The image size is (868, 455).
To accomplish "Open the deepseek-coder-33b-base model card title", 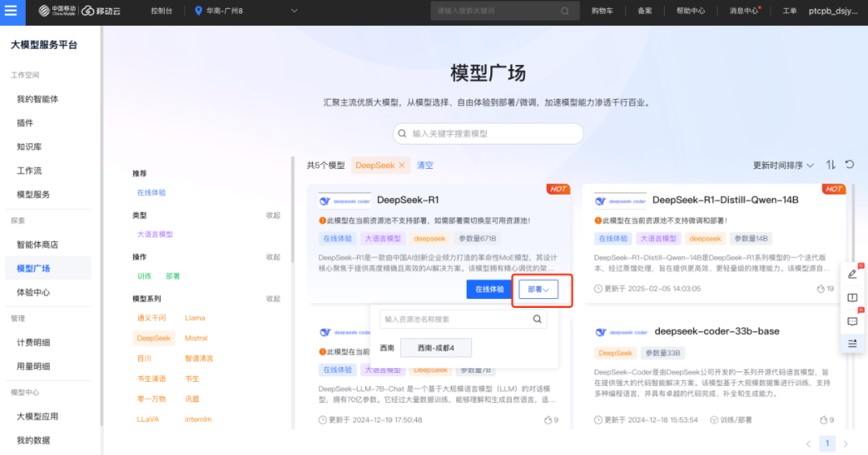I will pyautogui.click(x=717, y=331).
